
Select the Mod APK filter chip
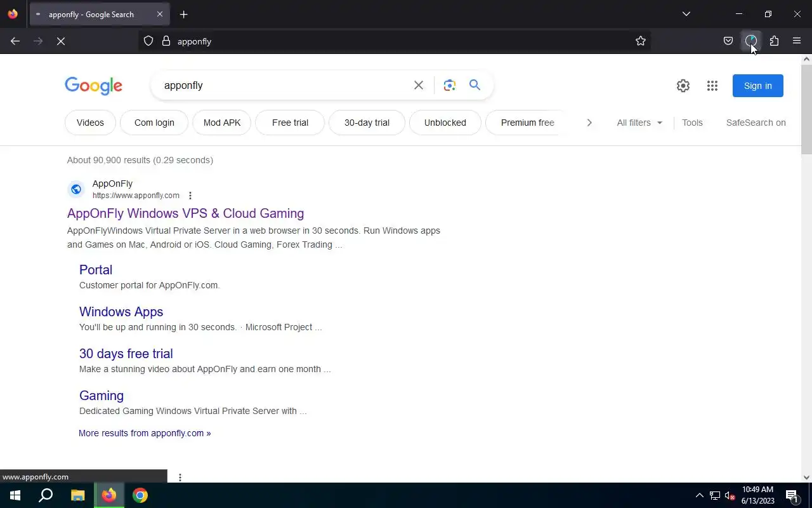pyautogui.click(x=222, y=123)
